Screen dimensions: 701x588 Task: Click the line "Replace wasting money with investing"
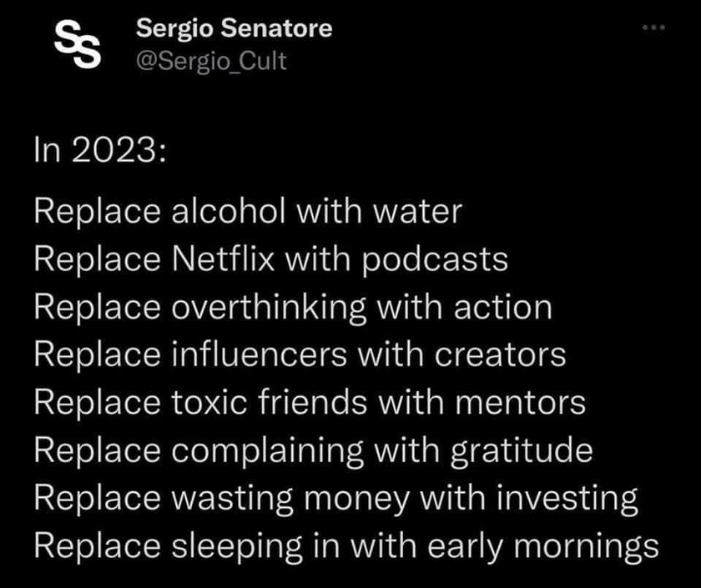(x=336, y=499)
